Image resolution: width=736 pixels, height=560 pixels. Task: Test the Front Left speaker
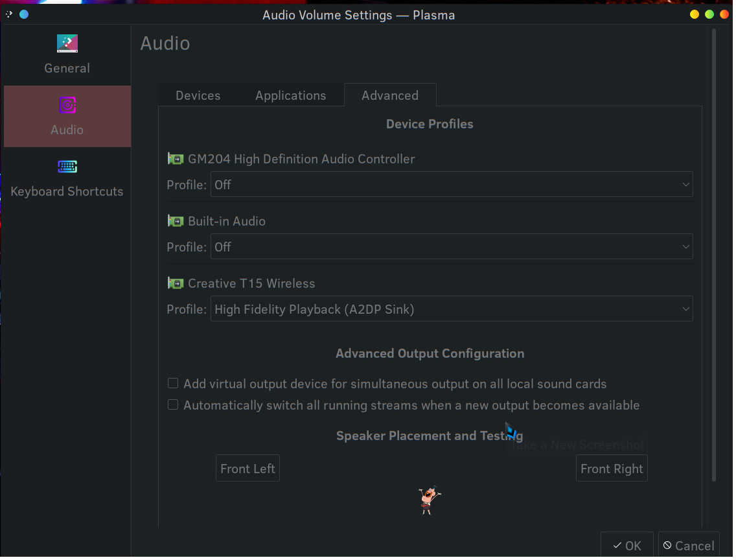click(247, 469)
